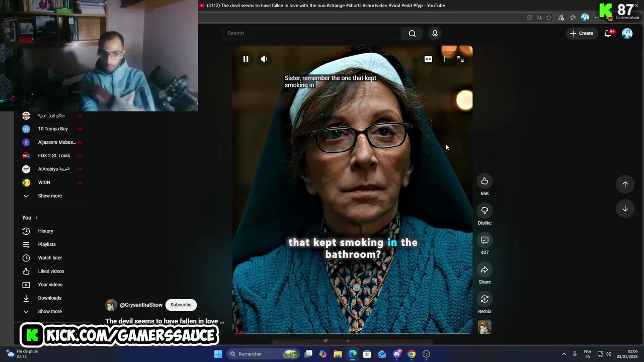Image resolution: width=644 pixels, height=362 pixels.
Task: Click the browser translate page icon
Action: [x=539, y=18]
